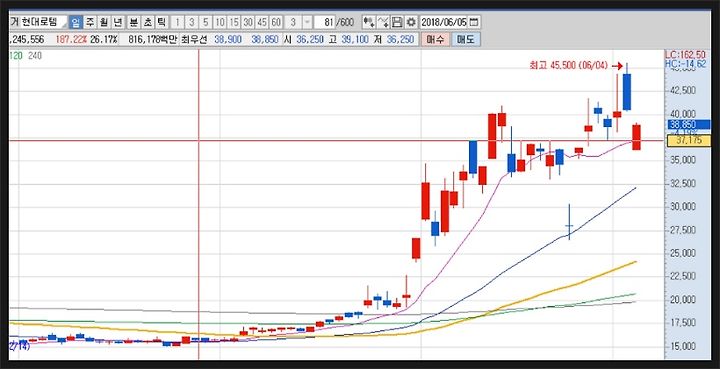Switch to minute (분) chart period
720x369 pixels.
[x=134, y=22]
